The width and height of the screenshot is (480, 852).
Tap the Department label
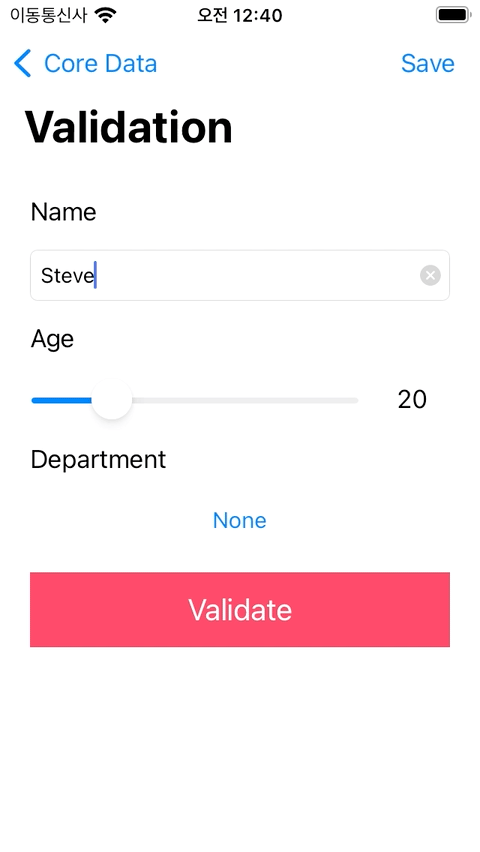[x=98, y=460]
